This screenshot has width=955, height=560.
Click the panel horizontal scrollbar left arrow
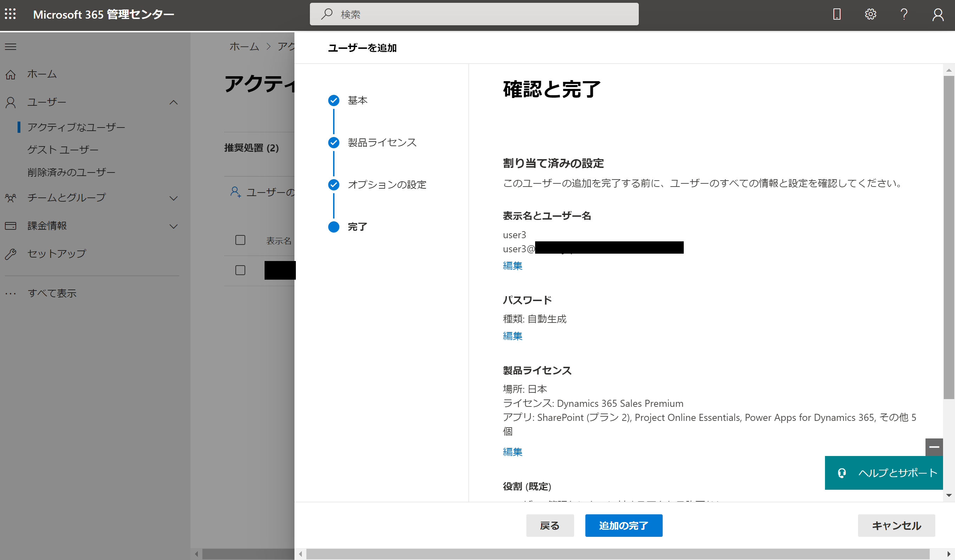300,554
